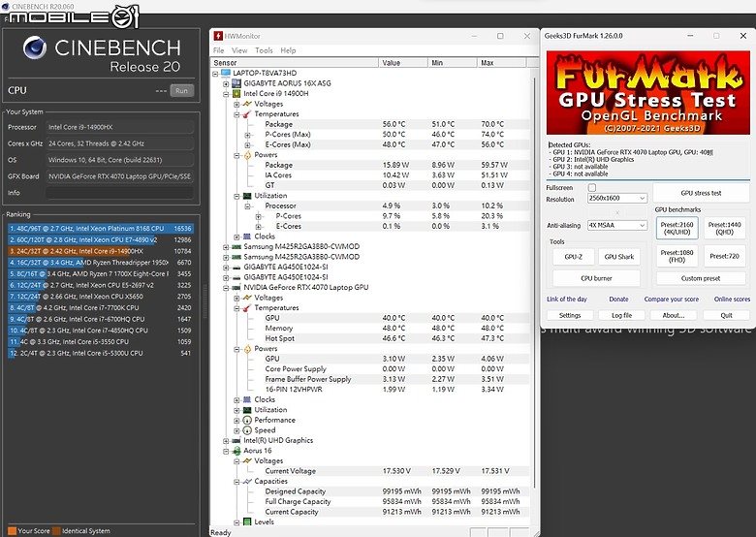
Task: Collapse the Intel Core i9 14900H node
Action: click(x=226, y=94)
